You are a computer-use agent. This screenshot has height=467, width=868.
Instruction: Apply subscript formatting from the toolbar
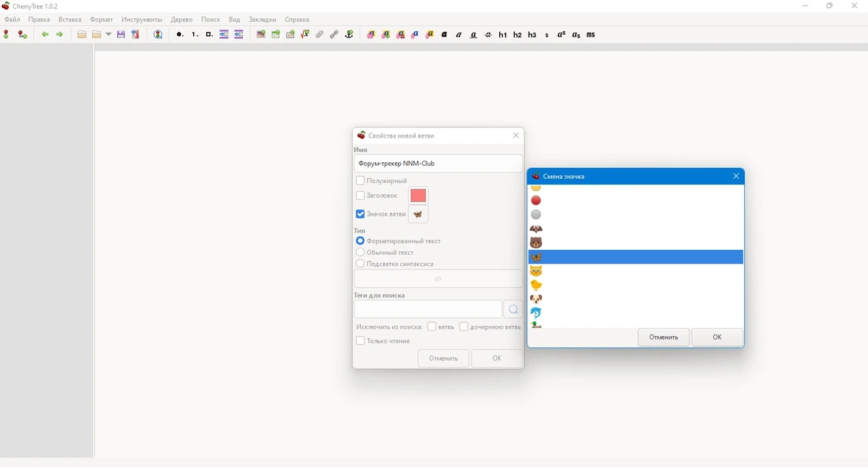click(x=576, y=35)
